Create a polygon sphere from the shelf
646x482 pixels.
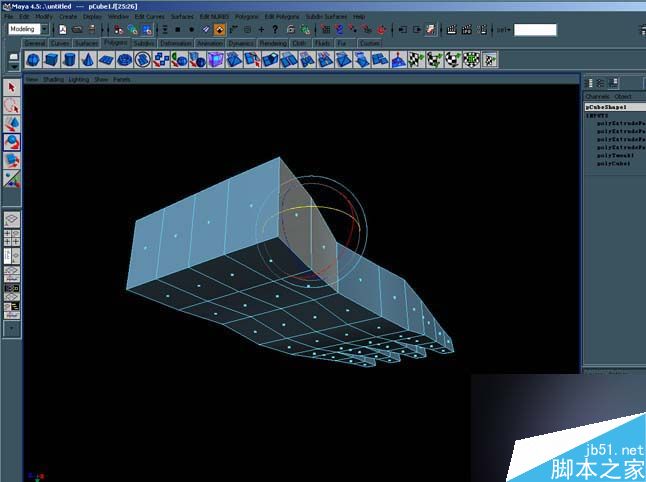(33, 60)
